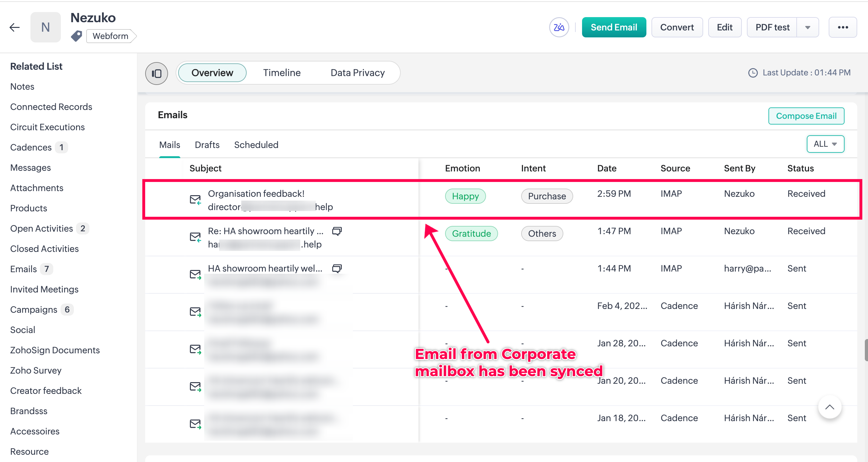Viewport: 868px width, 462px height.
Task: Open the more options ellipsis button
Action: click(x=843, y=27)
